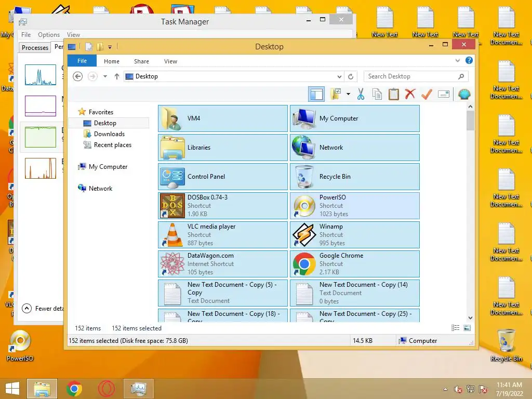Select the Winamp shortcut
The height and width of the screenshot is (399, 532).
point(354,235)
